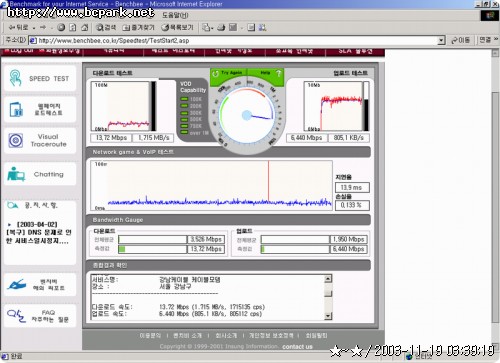This screenshot has height=363, width=500.
Task: Open the SLA tab in the red navigation bar
Action: tap(355, 51)
